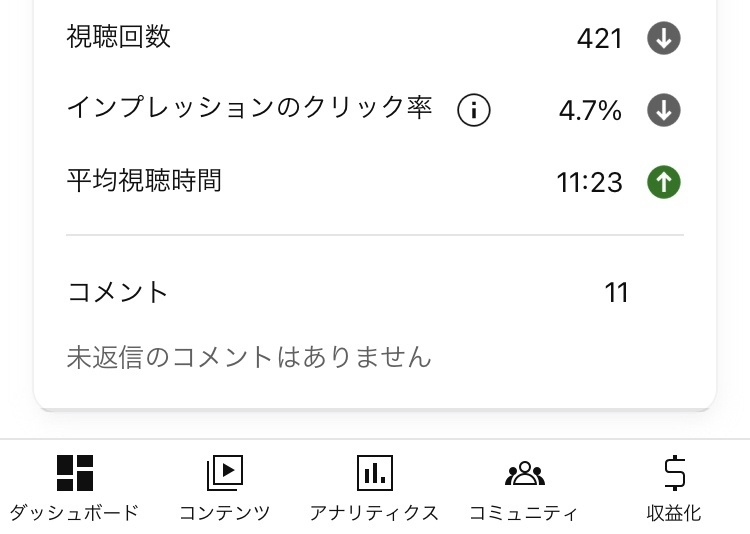Tap the 視聴回数 metric row
This screenshot has height=534, width=750.
pyautogui.click(x=375, y=38)
